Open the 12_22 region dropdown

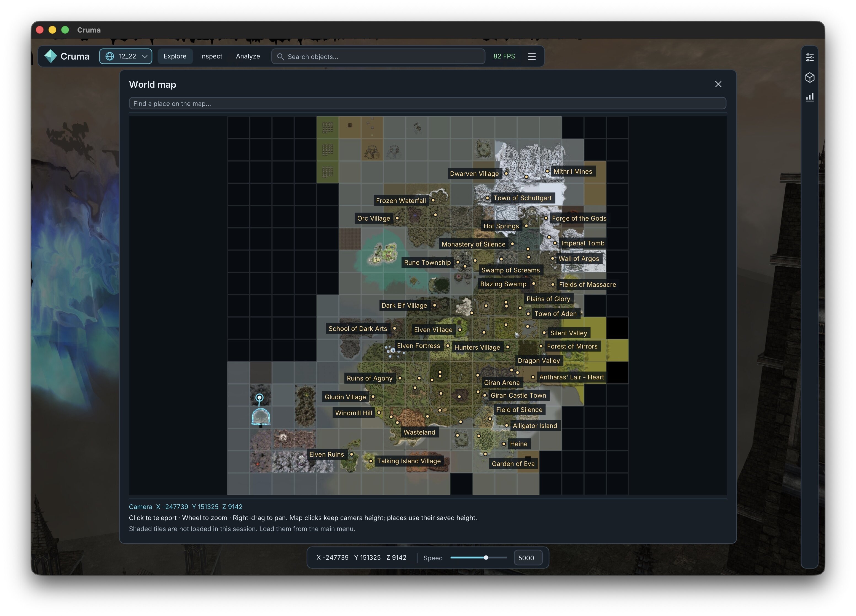pyautogui.click(x=126, y=56)
